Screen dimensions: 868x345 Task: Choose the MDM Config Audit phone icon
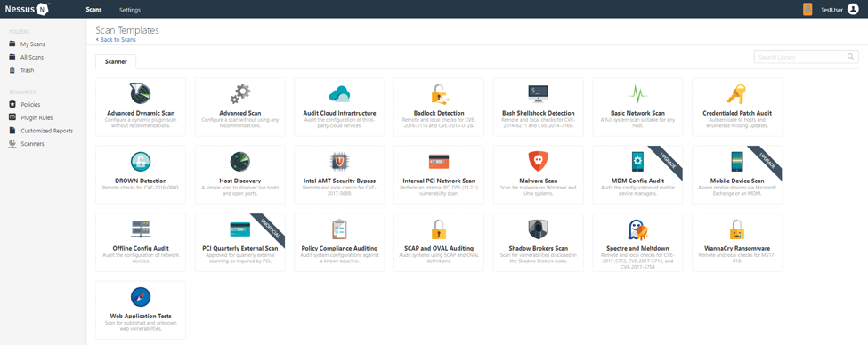(x=637, y=162)
